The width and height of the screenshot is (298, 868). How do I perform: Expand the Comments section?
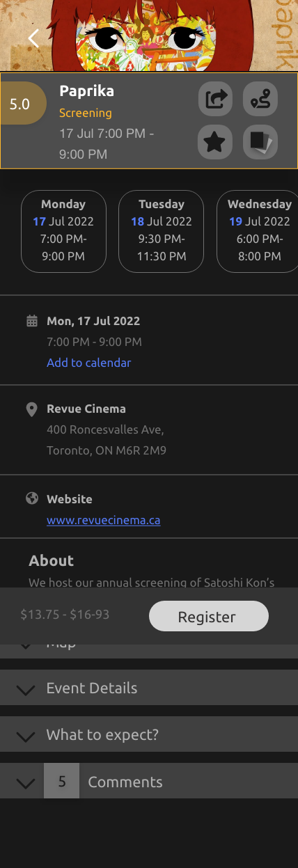(149, 781)
